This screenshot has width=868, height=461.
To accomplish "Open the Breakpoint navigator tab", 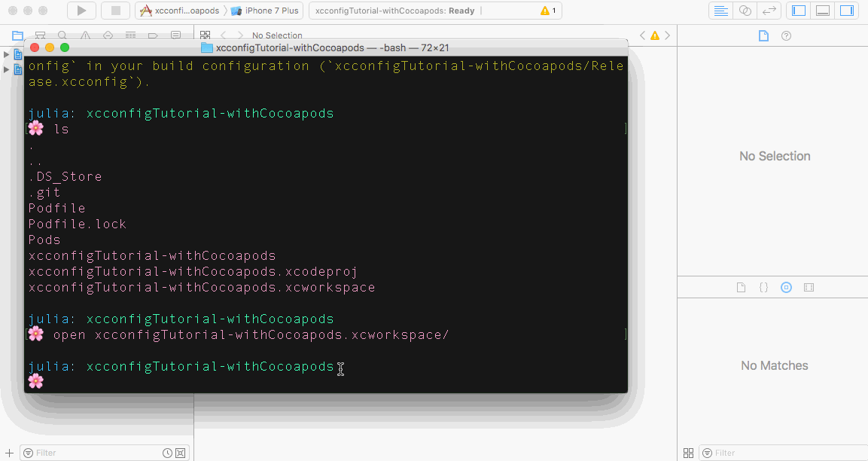I will coord(153,35).
